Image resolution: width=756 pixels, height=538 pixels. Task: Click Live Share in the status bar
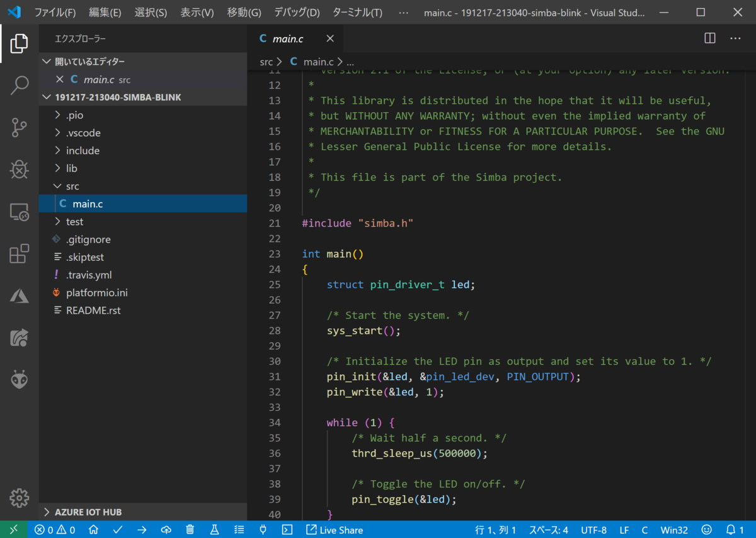pyautogui.click(x=335, y=530)
